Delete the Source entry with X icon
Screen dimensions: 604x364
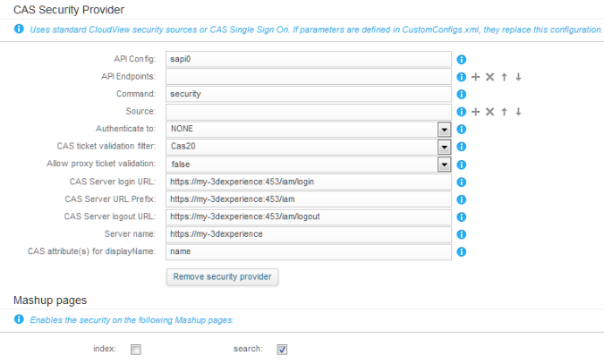(x=489, y=112)
